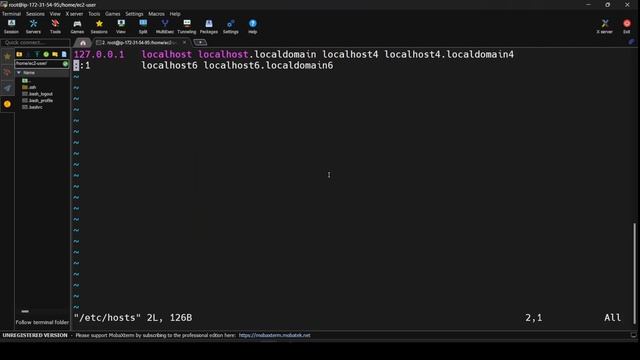Open the Session toolbar button
The image size is (640, 360).
point(11,27)
